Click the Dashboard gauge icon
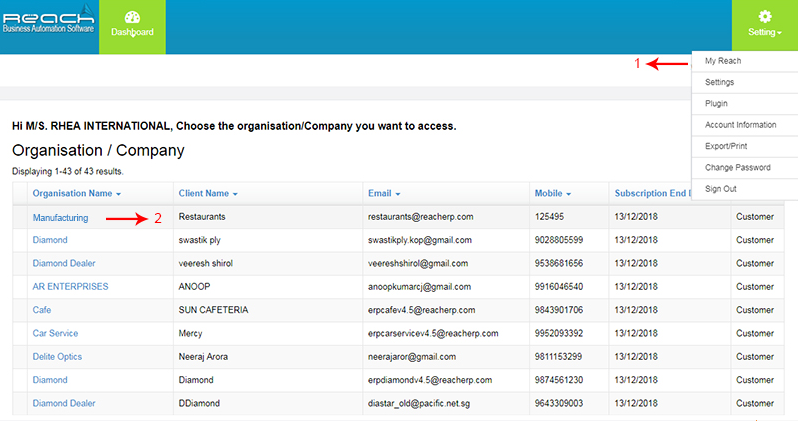 coord(132,17)
